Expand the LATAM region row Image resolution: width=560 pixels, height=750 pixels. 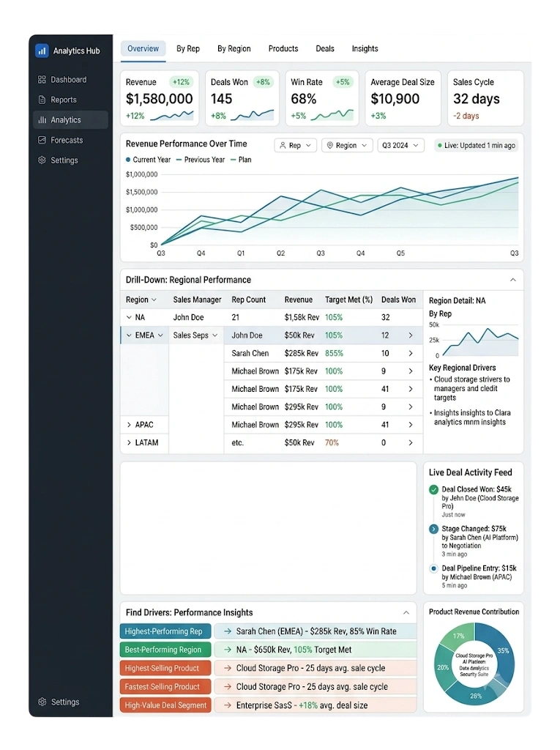coord(129,442)
